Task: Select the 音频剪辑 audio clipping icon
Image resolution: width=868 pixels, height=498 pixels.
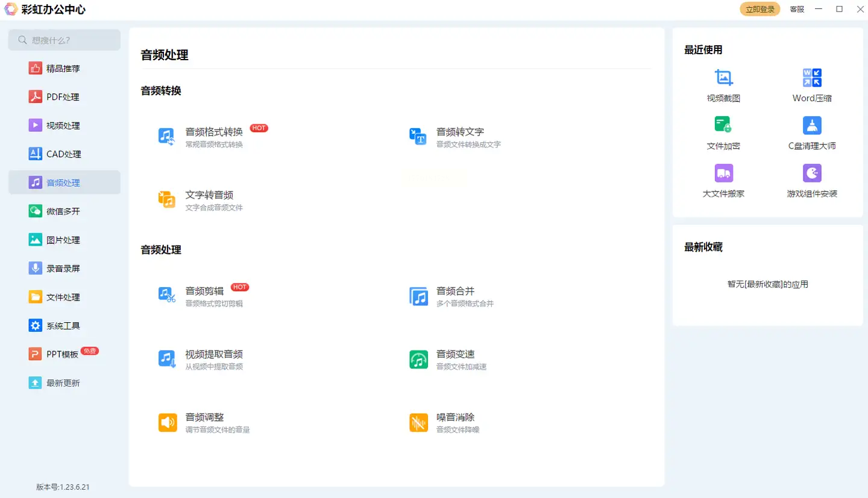Action: 167,295
